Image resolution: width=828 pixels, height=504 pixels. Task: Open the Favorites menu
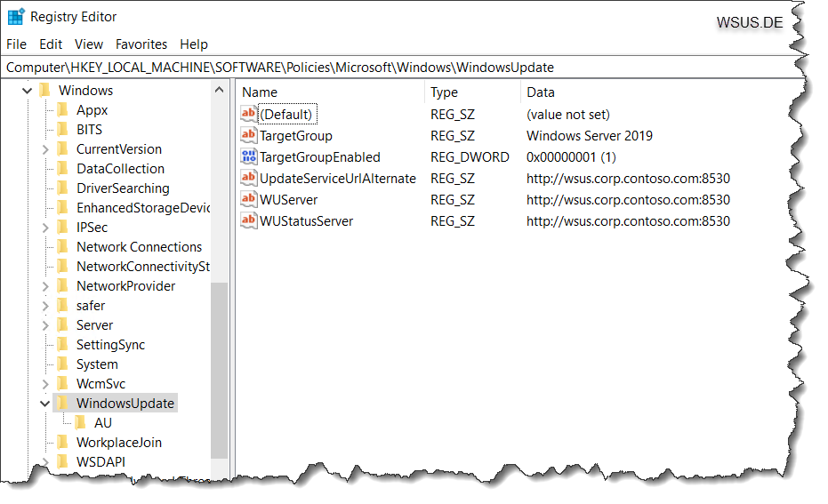click(141, 44)
